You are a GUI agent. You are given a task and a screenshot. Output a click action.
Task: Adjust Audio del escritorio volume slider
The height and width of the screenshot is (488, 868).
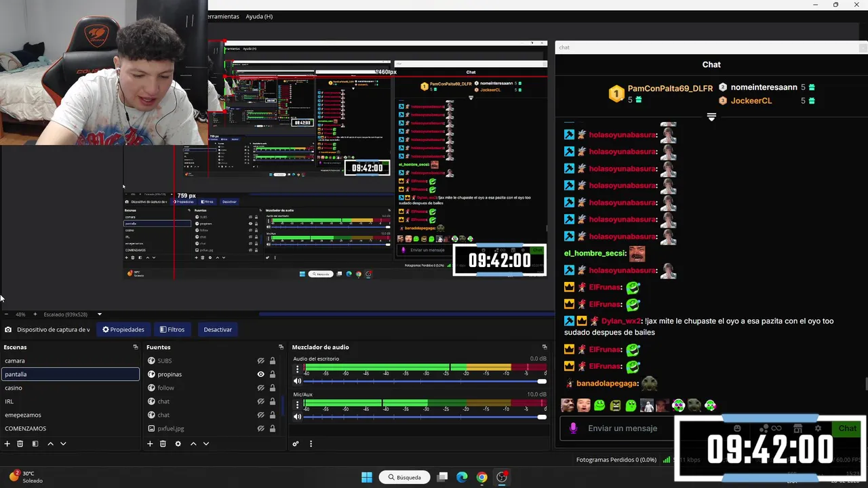coord(425,381)
